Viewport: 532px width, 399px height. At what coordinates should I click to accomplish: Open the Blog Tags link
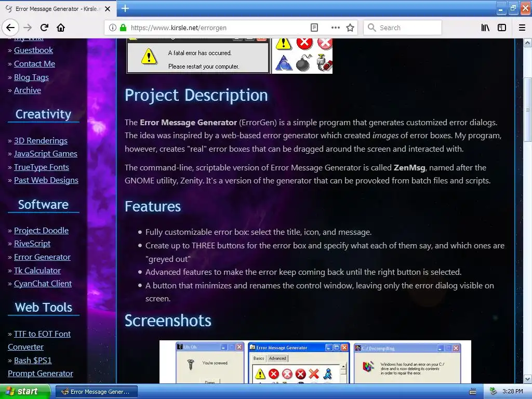tap(31, 77)
